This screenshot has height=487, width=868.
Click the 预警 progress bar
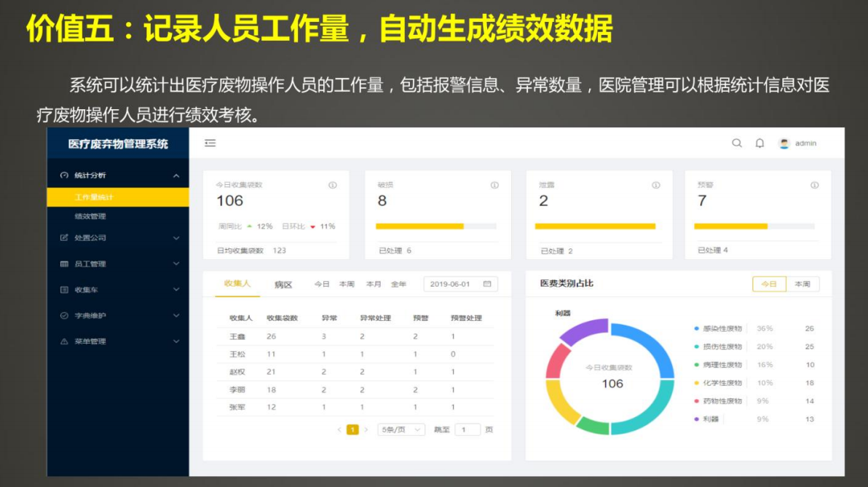(754, 226)
